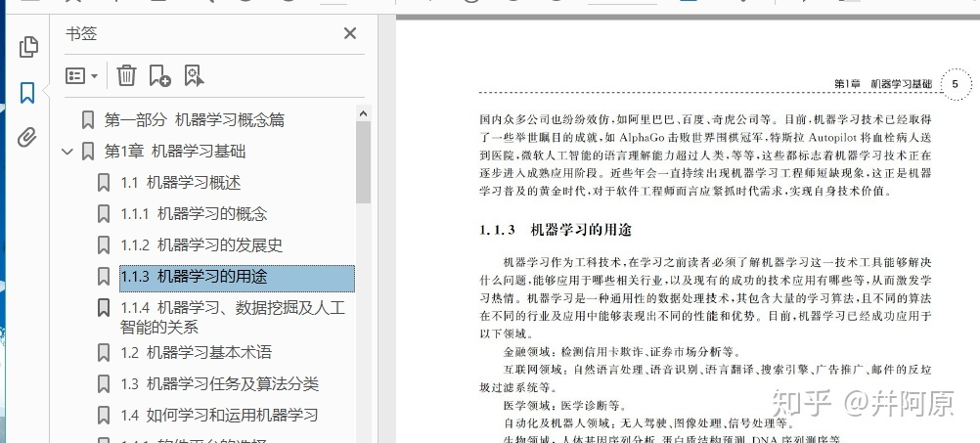Select highlighted bookmark 1.1.3 机器学习的用途
The image size is (980, 443).
[237, 279]
